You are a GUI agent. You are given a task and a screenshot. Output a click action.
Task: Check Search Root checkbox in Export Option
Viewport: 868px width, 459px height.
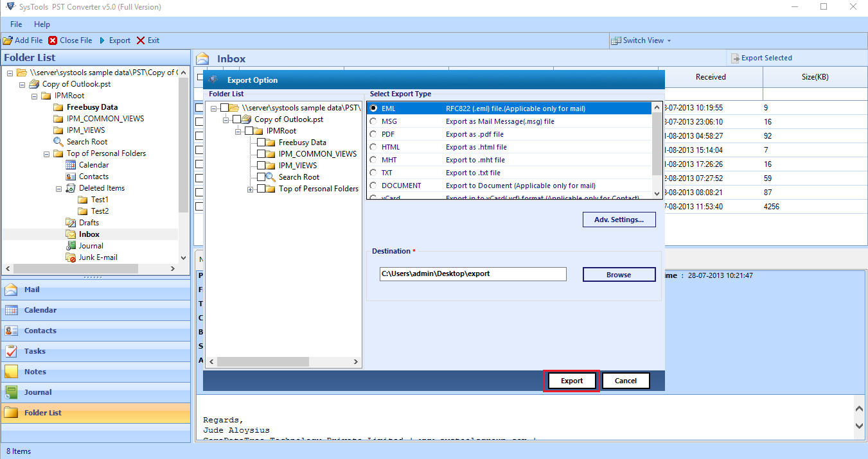tap(261, 177)
